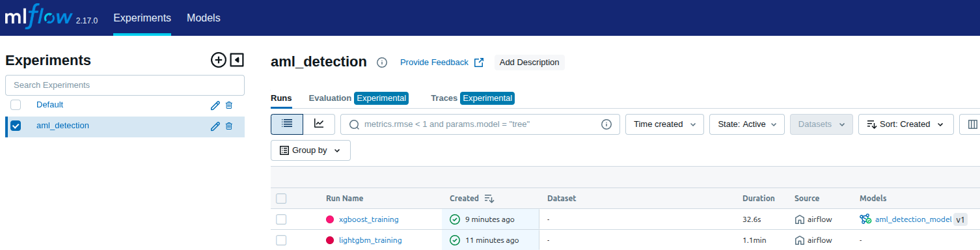Select all runs with header checkbox

(x=281, y=199)
